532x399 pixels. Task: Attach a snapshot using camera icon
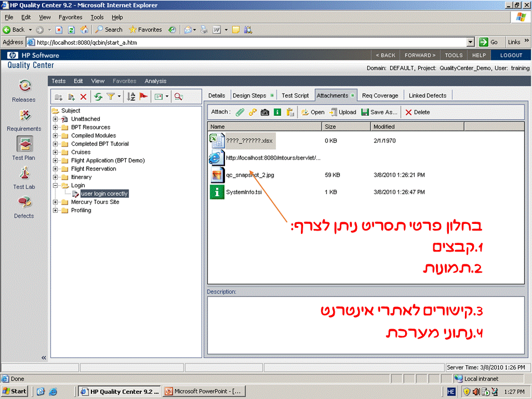pos(265,112)
